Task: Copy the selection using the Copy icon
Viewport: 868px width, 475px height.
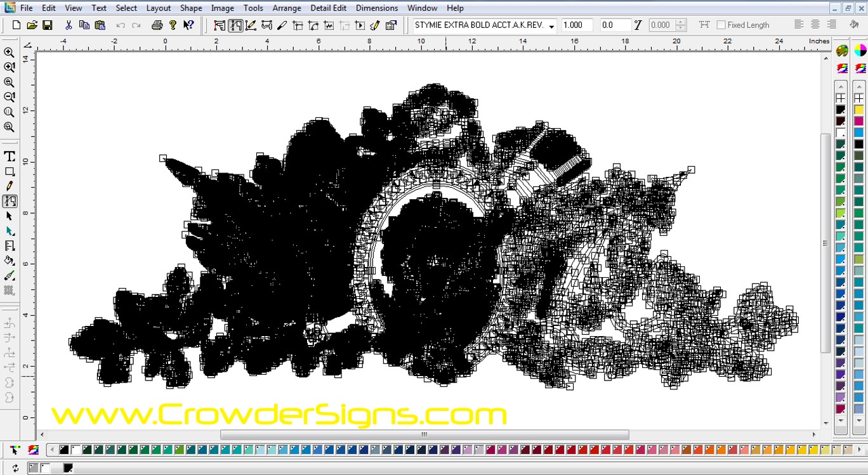Action: 84,25
